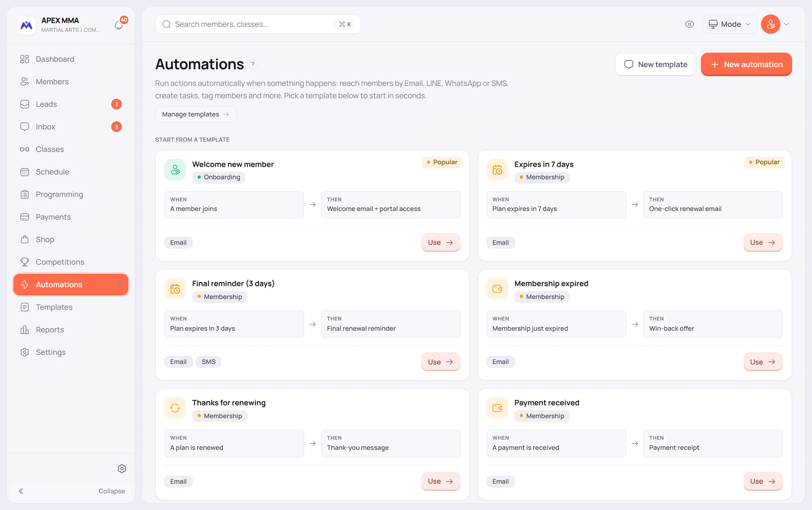
Task: Click the Dashboard grid icon in sidebar
Action: point(25,59)
